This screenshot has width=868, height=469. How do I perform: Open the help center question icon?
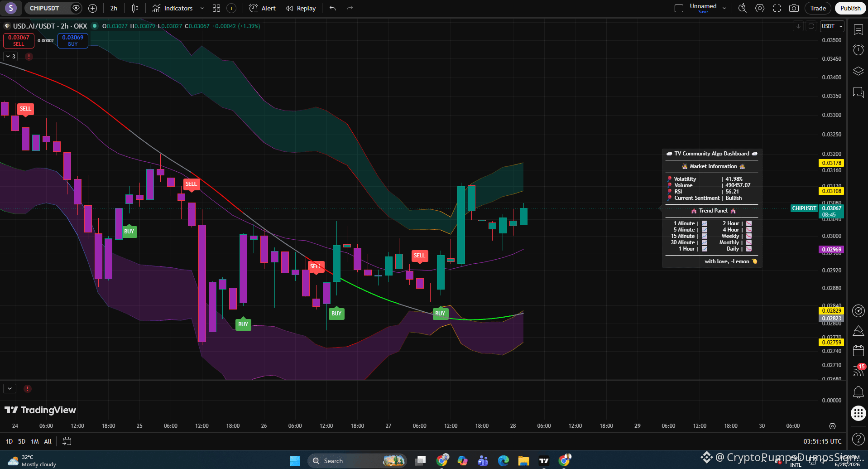[x=858, y=439]
